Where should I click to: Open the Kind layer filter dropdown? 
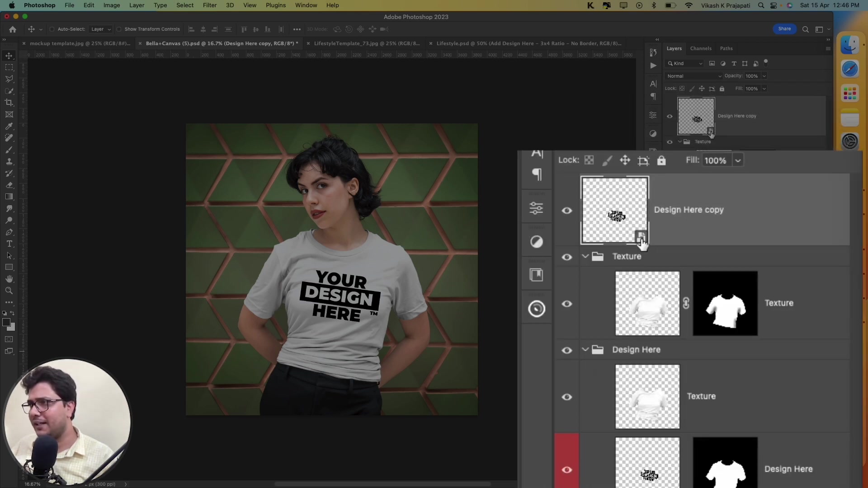click(x=685, y=63)
